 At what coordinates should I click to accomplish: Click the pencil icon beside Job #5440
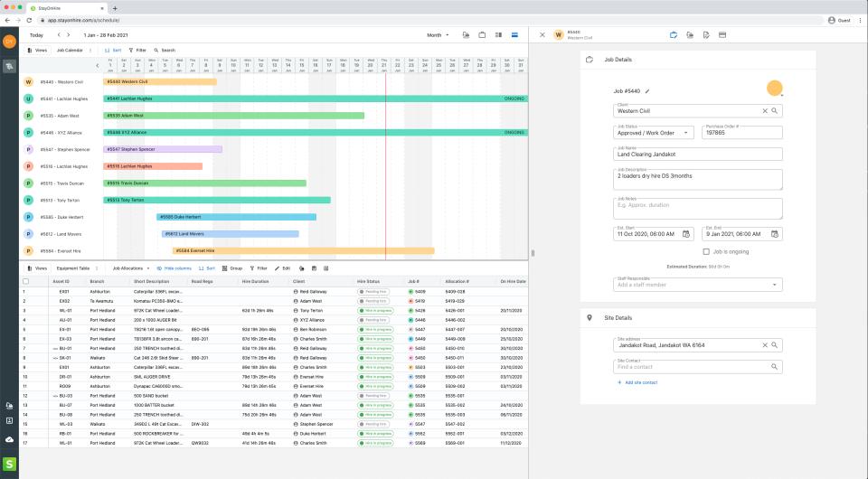[x=647, y=91]
